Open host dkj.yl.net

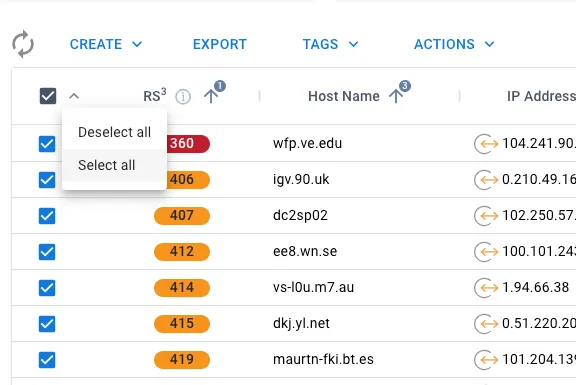click(301, 324)
